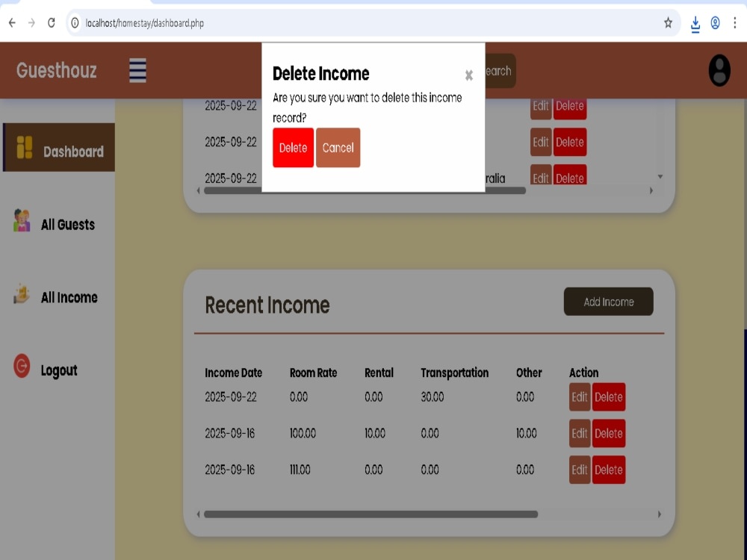This screenshot has width=747, height=560.
Task: Delete the income row with room rate 100.00
Action: point(608,433)
